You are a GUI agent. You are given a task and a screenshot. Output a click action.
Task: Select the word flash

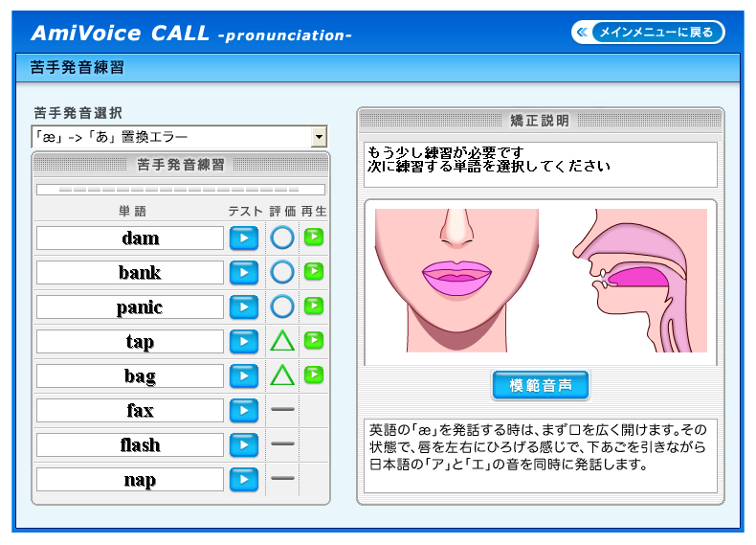(x=130, y=445)
